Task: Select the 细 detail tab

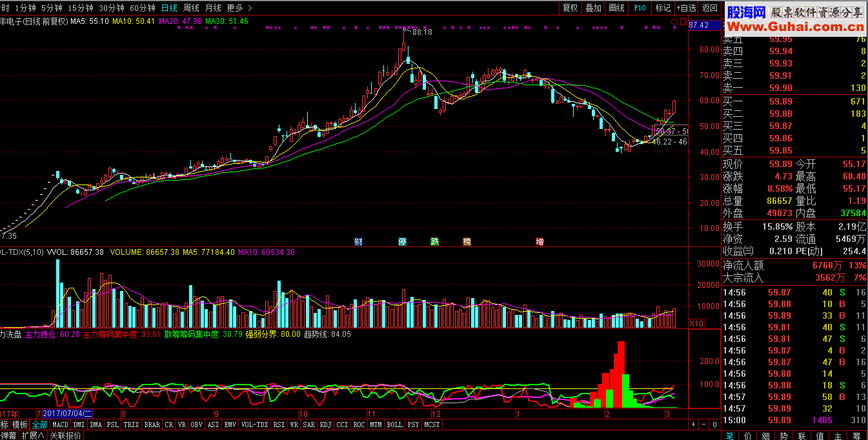Action: pyautogui.click(x=766, y=435)
